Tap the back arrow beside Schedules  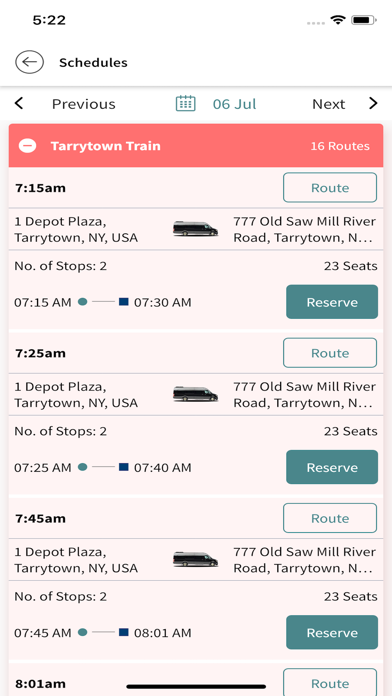29,62
